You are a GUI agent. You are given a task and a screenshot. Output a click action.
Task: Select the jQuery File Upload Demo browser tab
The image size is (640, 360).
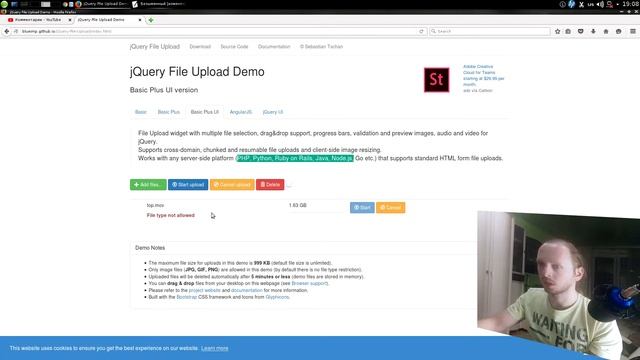tap(107, 20)
